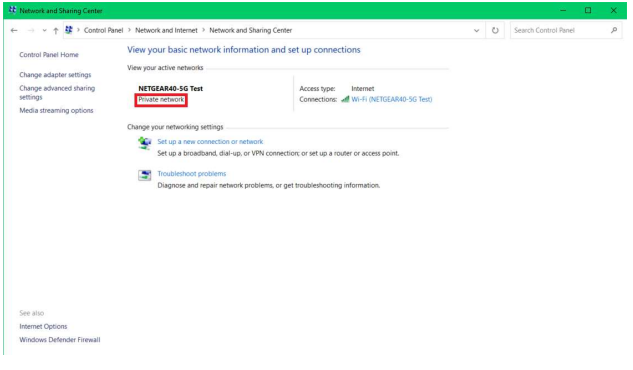This screenshot has width=633, height=370.
Task: Click the Wi-Fi signal strength icon
Action: [345, 99]
